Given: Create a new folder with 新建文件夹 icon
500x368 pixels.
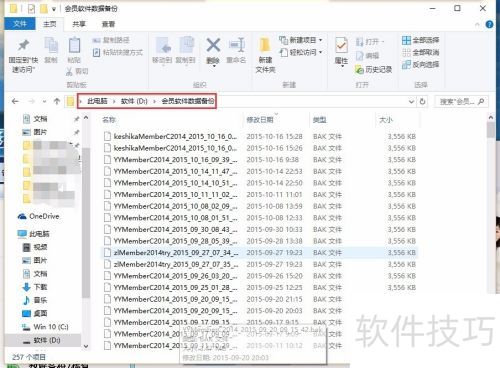Looking at the screenshot, I should pyautogui.click(x=265, y=45).
